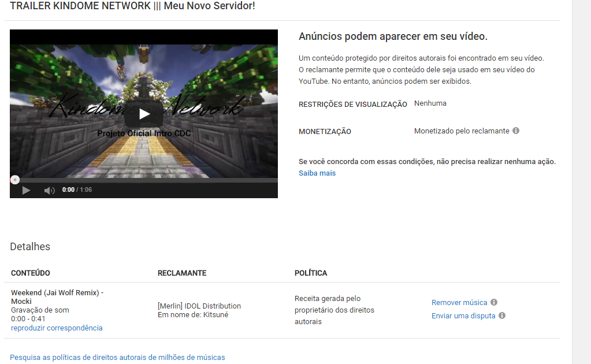Screen dimensions: 591x364
Task: Click the matched segment time 0:00 - 0:41
Action: [28, 319]
